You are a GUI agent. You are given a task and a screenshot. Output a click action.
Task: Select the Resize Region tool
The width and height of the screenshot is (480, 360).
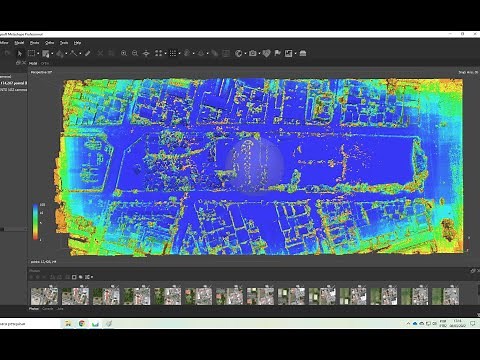coord(46,53)
